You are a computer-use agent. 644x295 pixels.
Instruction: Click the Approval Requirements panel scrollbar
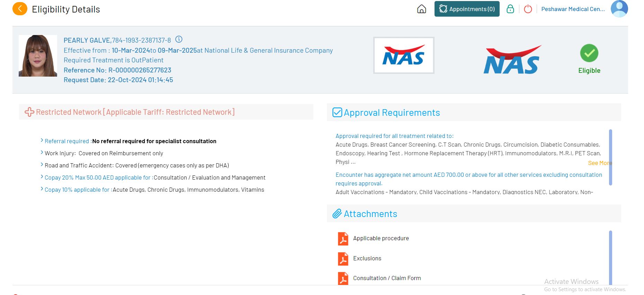[610, 157]
